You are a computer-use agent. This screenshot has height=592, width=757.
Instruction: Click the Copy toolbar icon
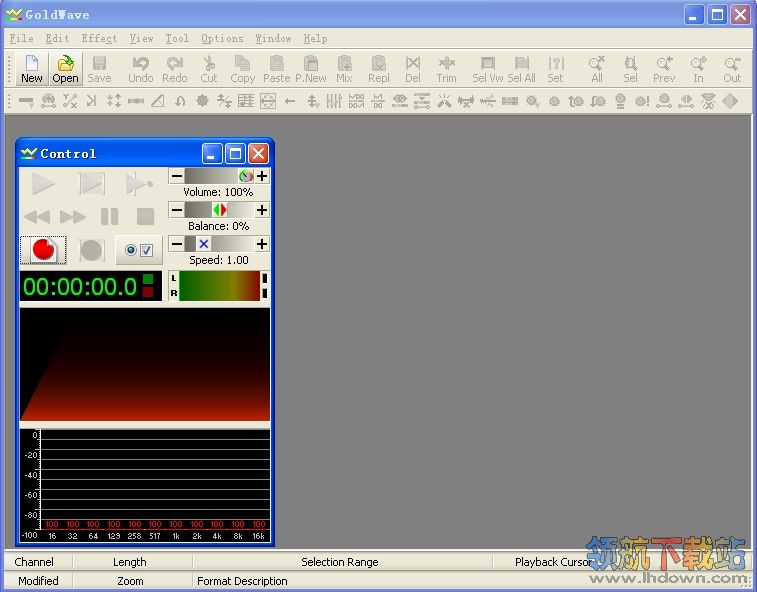242,69
